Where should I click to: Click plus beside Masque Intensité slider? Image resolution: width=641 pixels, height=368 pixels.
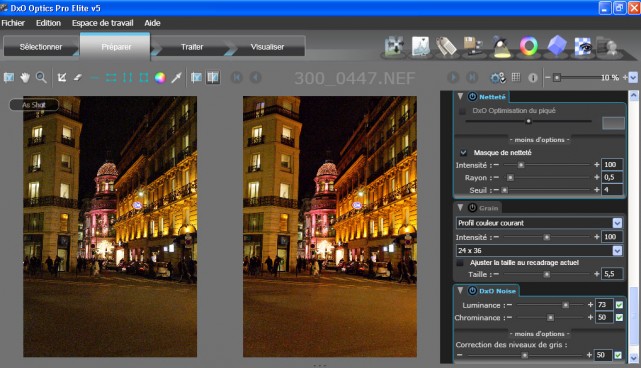[x=596, y=165]
